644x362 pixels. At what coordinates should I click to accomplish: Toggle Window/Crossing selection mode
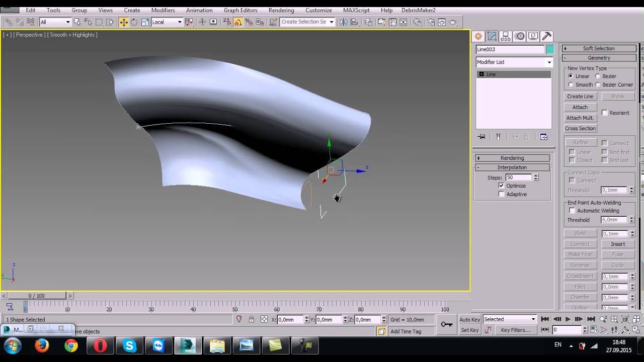(110, 22)
